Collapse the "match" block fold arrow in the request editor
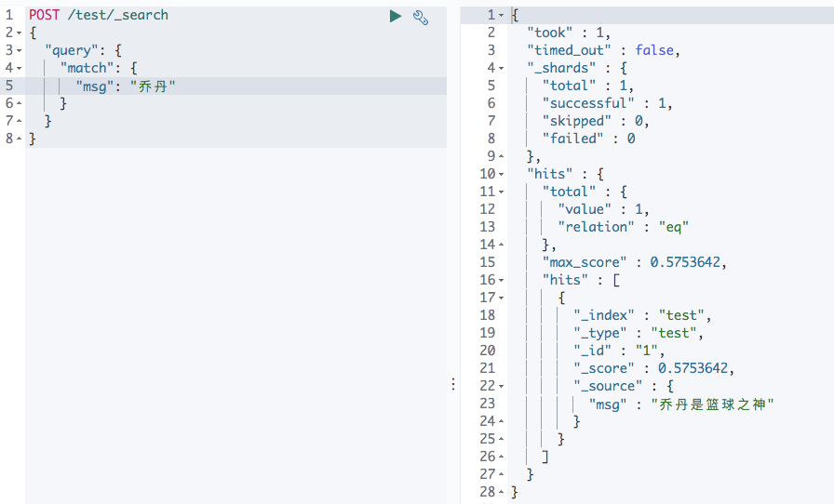Viewport: 834px width, 504px height. [20, 68]
